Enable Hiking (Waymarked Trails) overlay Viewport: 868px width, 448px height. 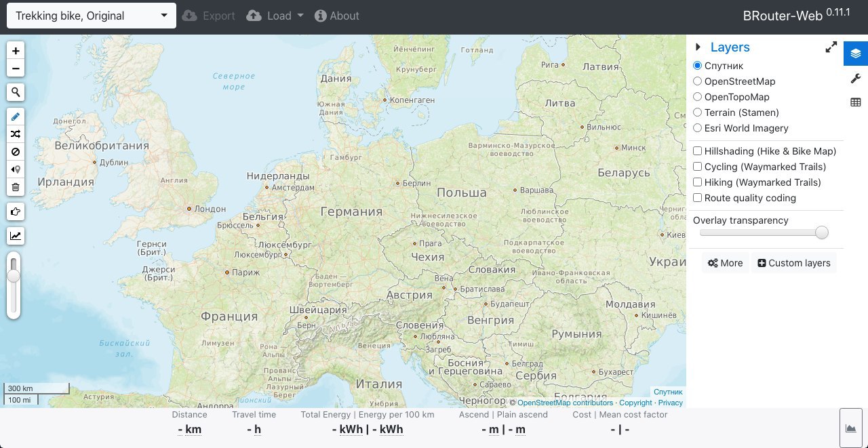click(697, 182)
